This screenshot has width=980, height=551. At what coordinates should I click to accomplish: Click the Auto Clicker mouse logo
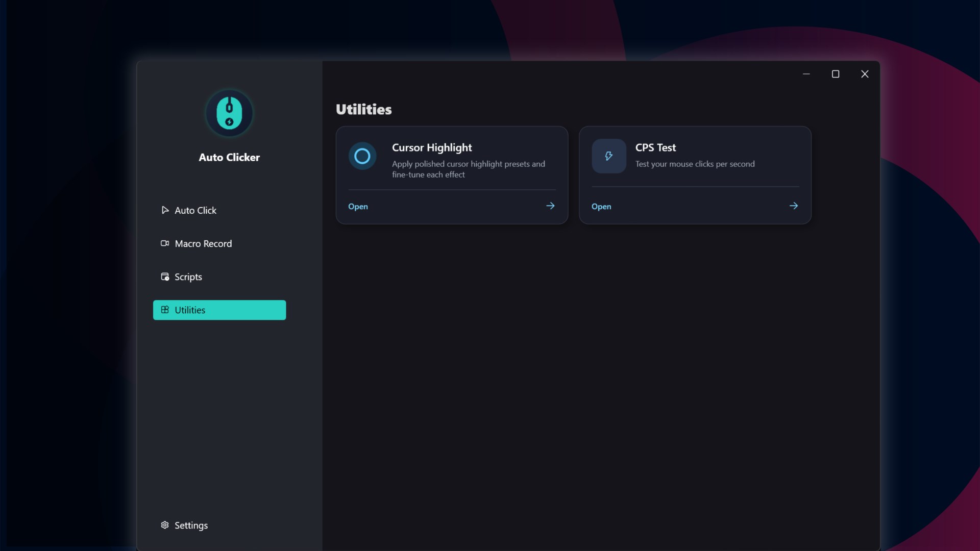[229, 113]
